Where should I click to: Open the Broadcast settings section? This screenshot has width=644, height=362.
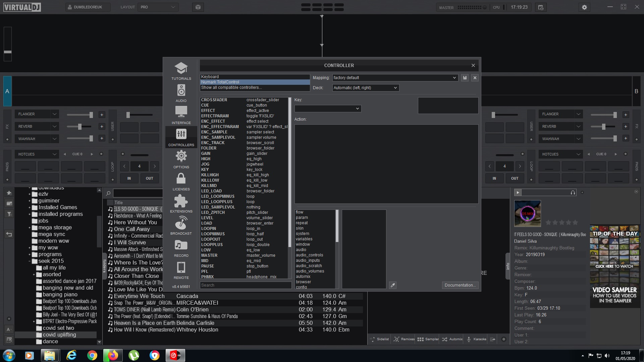(x=181, y=226)
